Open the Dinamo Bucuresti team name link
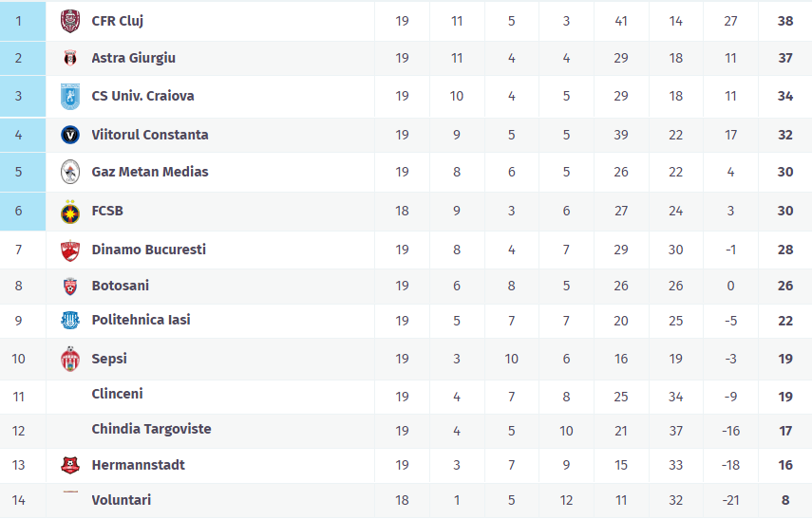This screenshot has height=519, width=812. 148,250
